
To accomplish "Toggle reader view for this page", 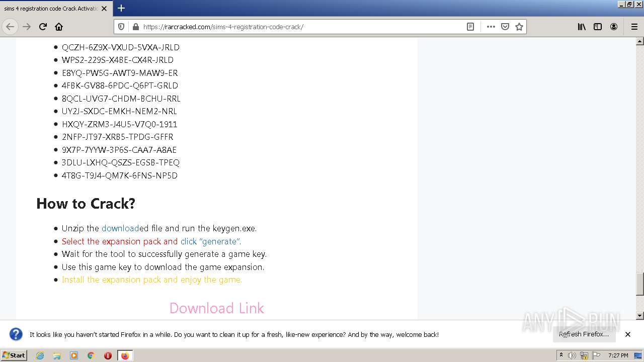I will 470,27.
